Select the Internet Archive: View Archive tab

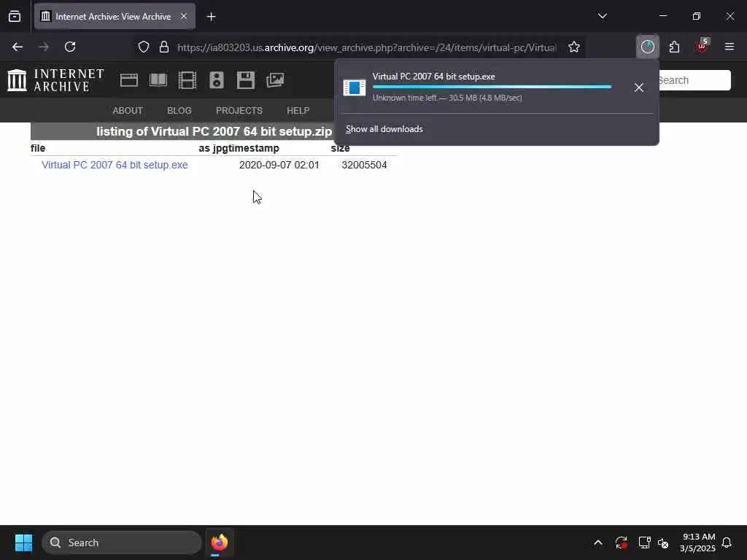(x=115, y=17)
